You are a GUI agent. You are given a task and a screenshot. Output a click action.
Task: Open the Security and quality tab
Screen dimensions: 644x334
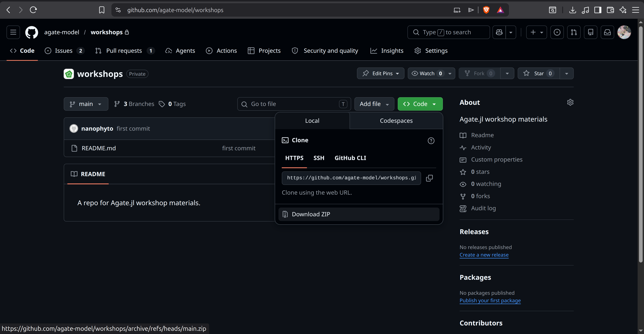325,51
